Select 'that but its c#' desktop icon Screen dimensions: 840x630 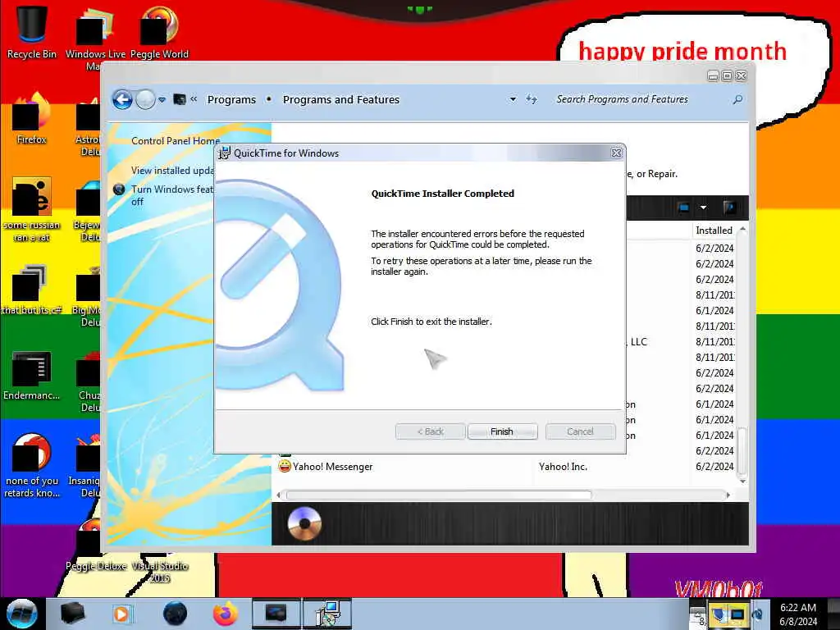click(32, 290)
